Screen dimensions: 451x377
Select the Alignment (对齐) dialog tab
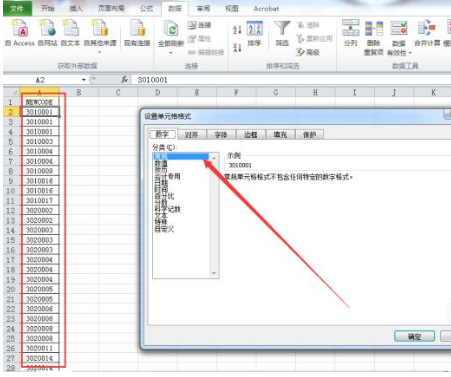(191, 135)
